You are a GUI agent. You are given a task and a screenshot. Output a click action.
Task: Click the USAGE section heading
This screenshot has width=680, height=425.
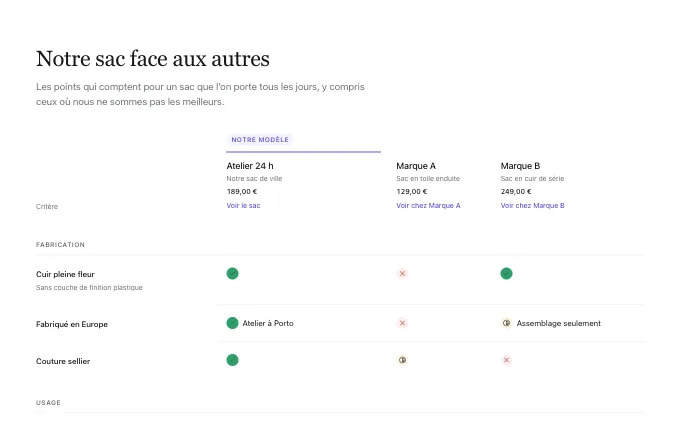48,402
